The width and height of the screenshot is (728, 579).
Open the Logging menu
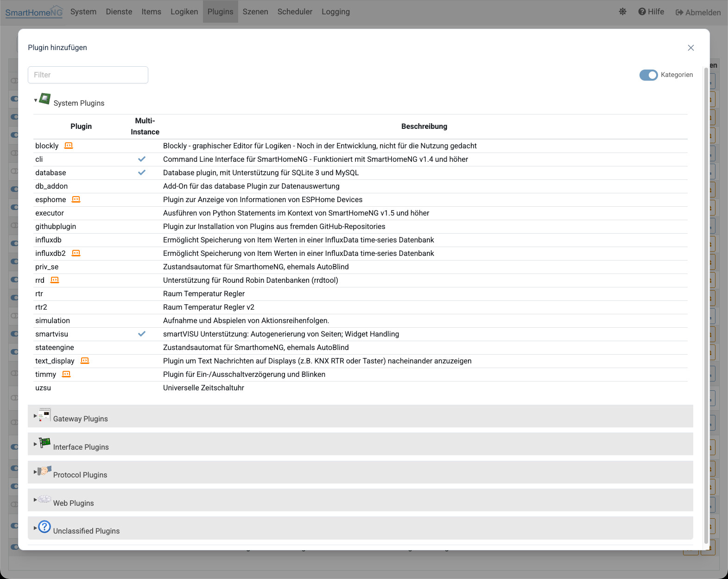click(336, 12)
